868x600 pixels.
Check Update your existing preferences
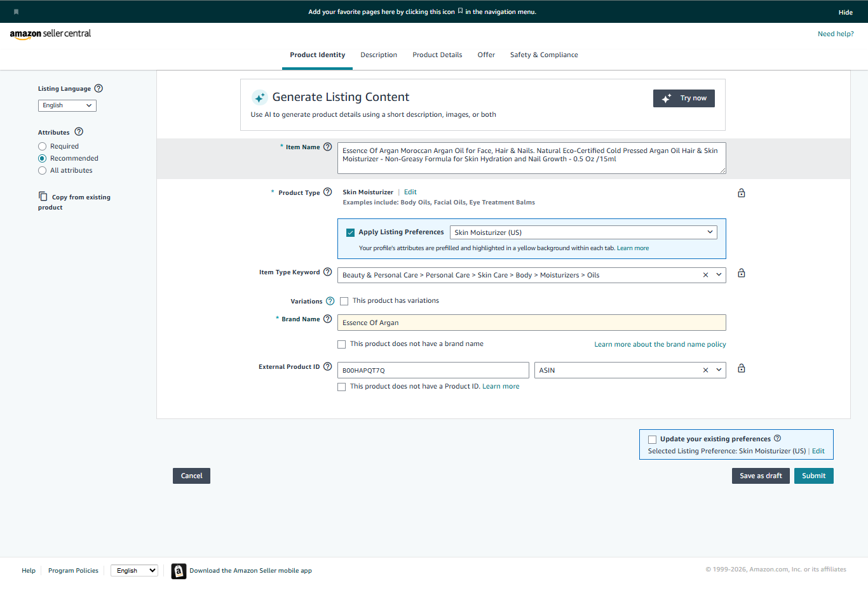pos(652,439)
